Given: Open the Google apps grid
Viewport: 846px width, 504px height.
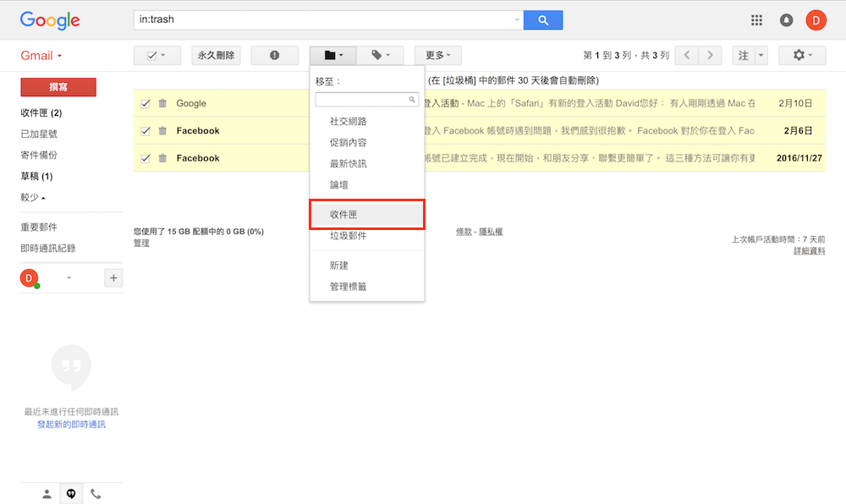Looking at the screenshot, I should click(757, 20).
